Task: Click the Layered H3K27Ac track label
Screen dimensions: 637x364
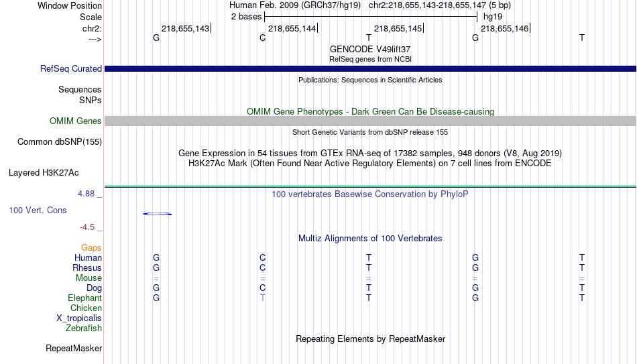Action: 44,173
